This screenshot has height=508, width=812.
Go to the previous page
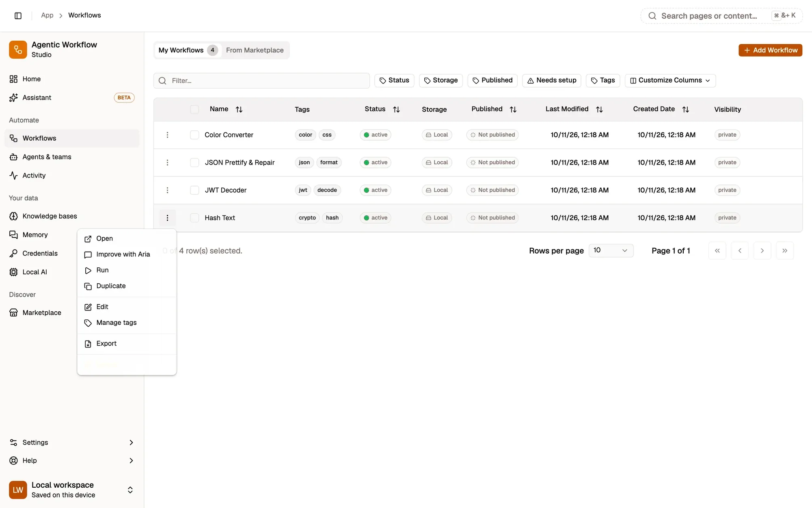[x=740, y=251]
